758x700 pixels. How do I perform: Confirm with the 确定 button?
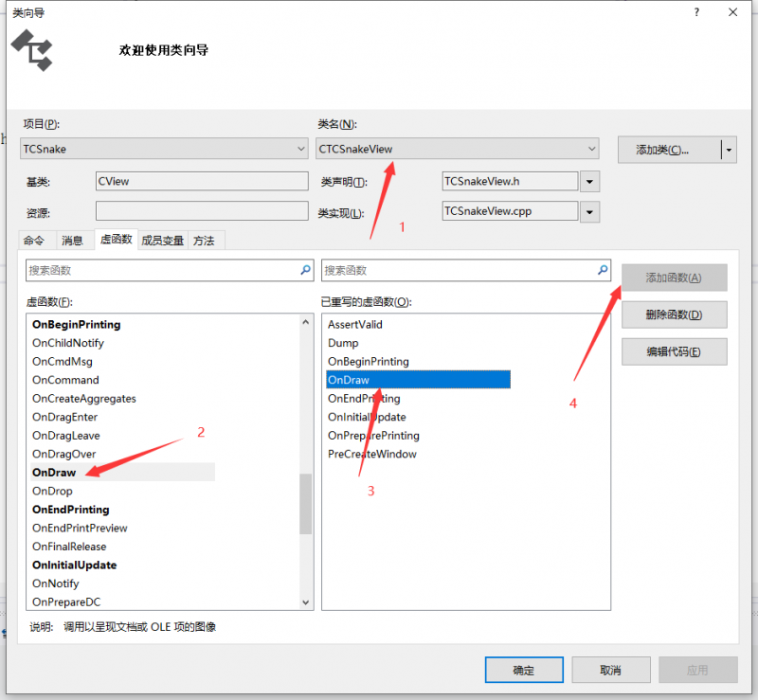pyautogui.click(x=524, y=670)
